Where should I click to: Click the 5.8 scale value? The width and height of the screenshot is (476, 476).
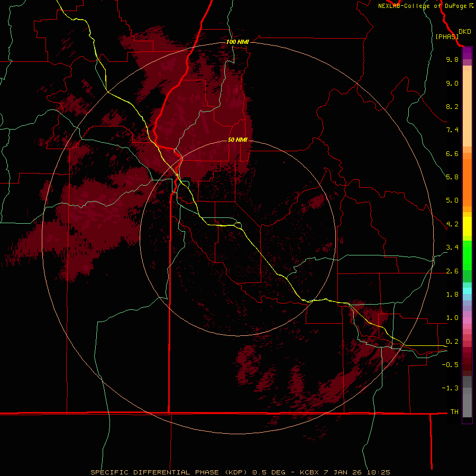[x=452, y=177]
